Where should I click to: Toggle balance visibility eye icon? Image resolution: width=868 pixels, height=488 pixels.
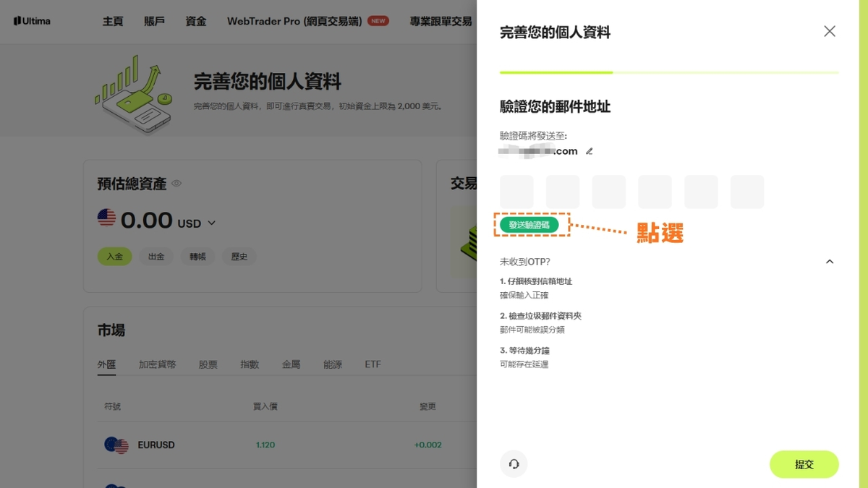176,184
